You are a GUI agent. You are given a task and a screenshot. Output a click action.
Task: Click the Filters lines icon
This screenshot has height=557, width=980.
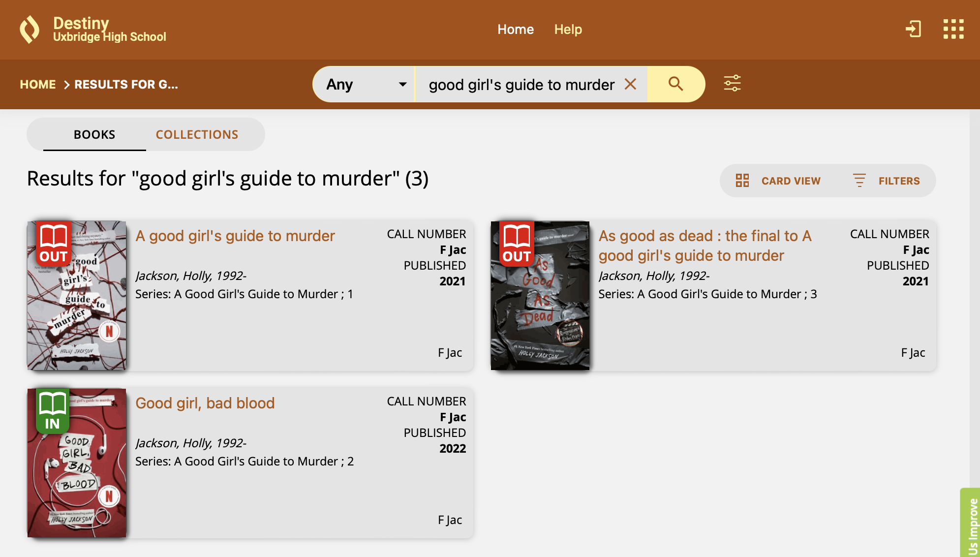tap(859, 181)
